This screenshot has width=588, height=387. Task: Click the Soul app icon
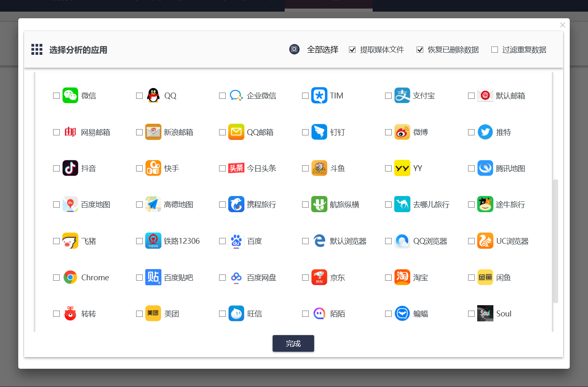(x=485, y=314)
